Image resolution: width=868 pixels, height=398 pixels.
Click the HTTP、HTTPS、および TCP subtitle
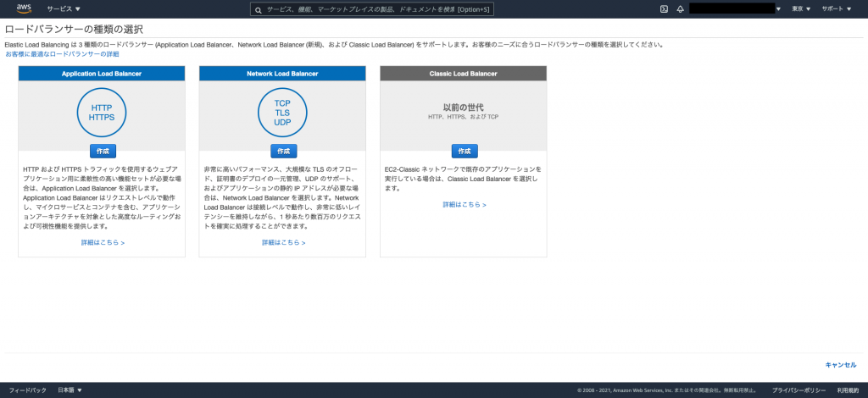(464, 117)
